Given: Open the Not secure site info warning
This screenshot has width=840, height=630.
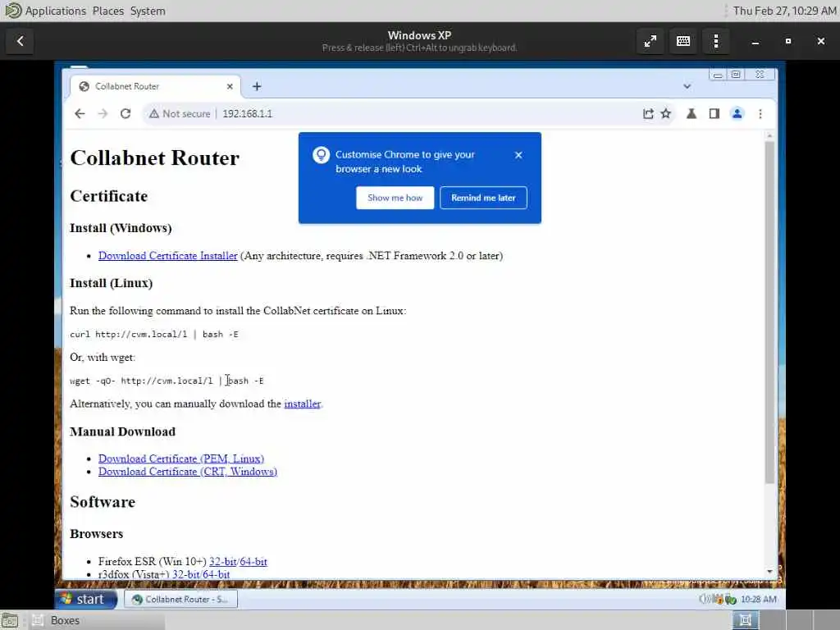Looking at the screenshot, I should pyautogui.click(x=180, y=113).
